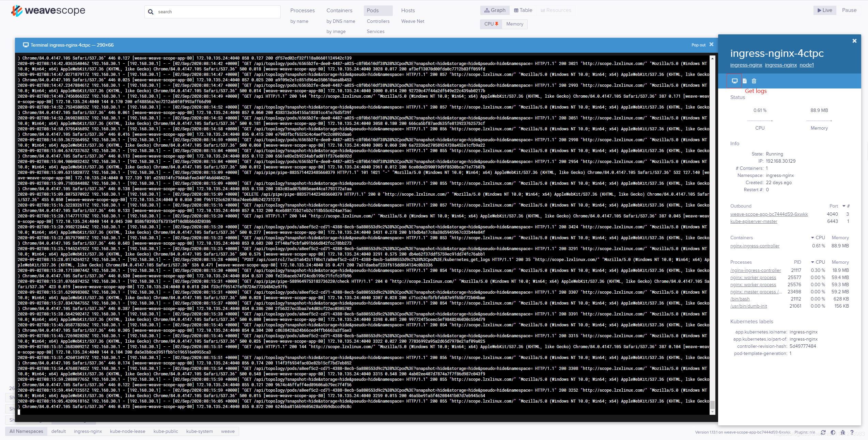Click the reload topology refresh icon

(x=823, y=432)
